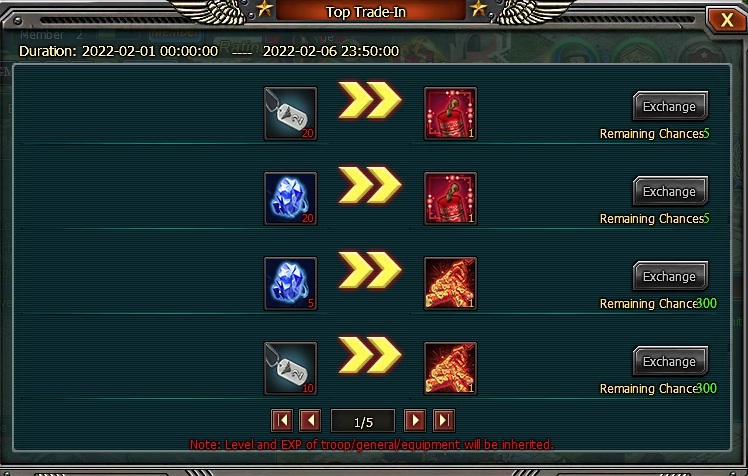This screenshot has height=476, width=748.
Task: Go to the next page arrow
Action: (415, 420)
